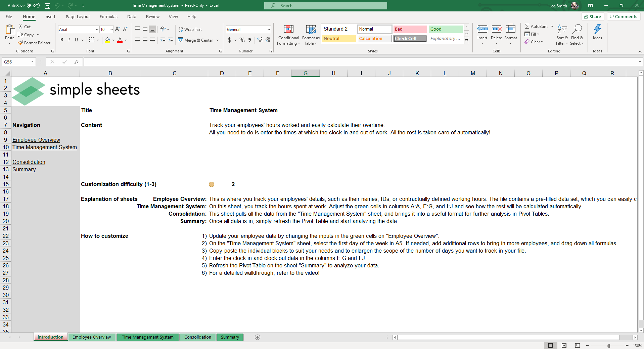This screenshot has width=644, height=349.
Task: Decrease the cell indent
Action: pyautogui.click(x=163, y=40)
